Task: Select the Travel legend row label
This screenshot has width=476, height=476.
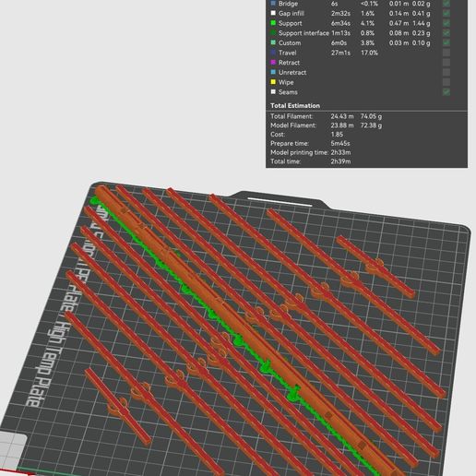Action: point(287,53)
